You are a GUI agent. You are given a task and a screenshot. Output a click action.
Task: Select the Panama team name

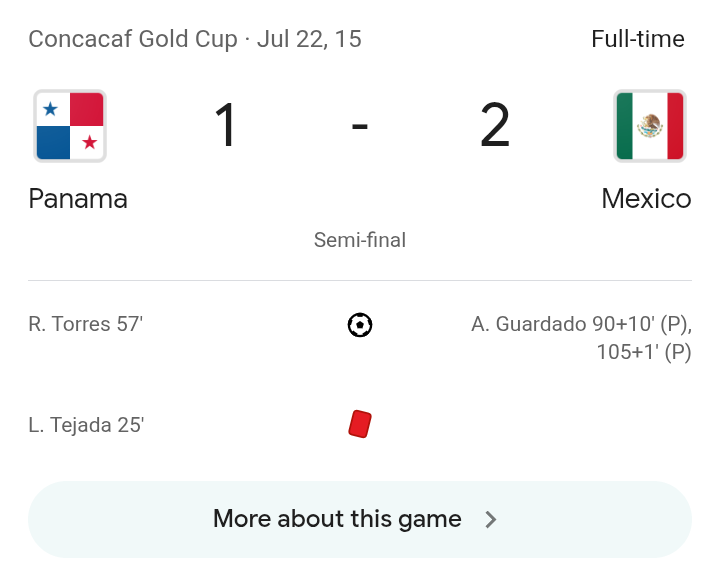(x=78, y=199)
